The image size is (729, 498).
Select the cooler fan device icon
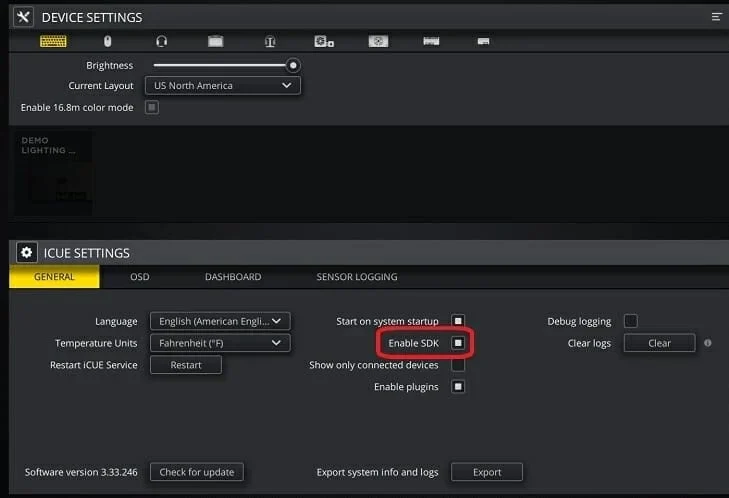click(324, 41)
